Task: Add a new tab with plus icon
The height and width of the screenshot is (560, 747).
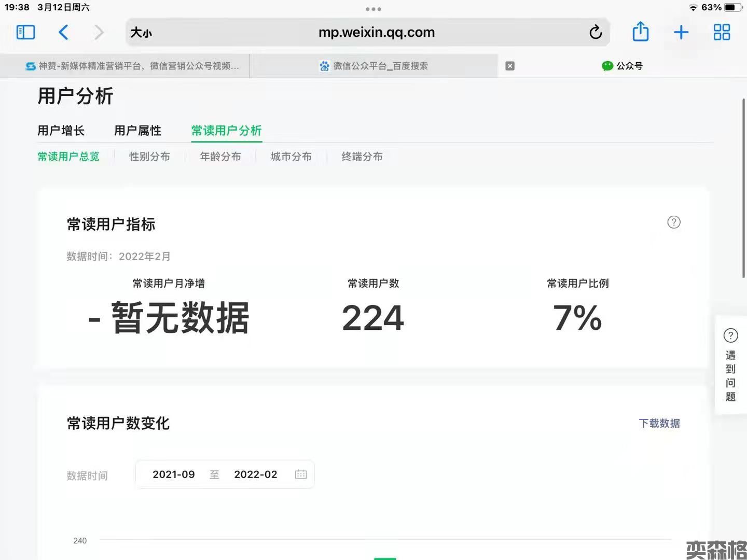Action: [681, 33]
